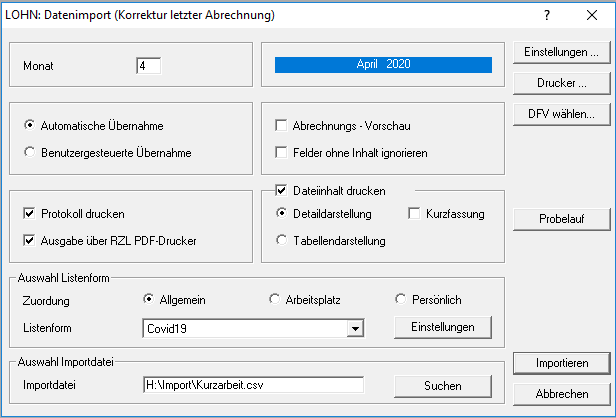The image size is (616, 418).
Task: Click the Monat number input field
Action: tap(149, 66)
